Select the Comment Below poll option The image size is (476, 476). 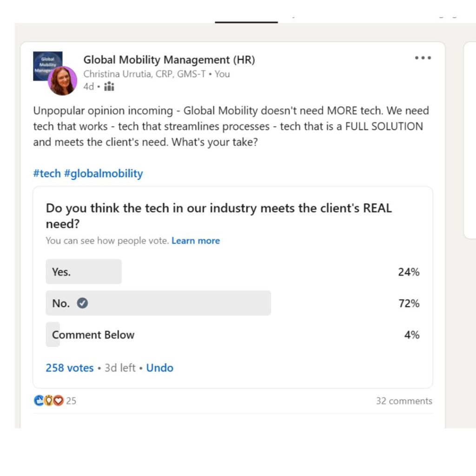[x=93, y=335]
